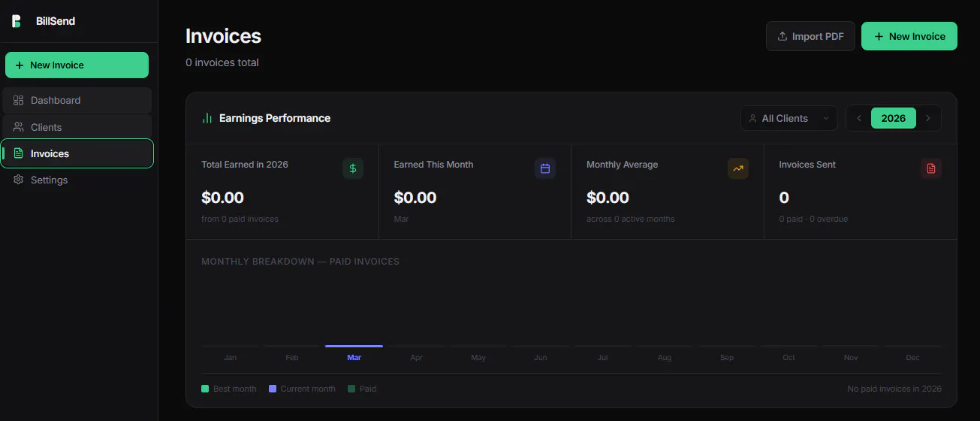Click the purple calendar icon

click(x=545, y=168)
